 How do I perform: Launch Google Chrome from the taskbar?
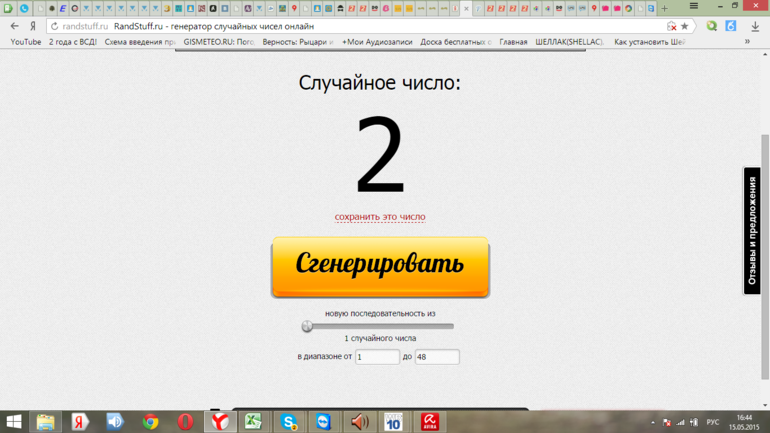(x=150, y=422)
